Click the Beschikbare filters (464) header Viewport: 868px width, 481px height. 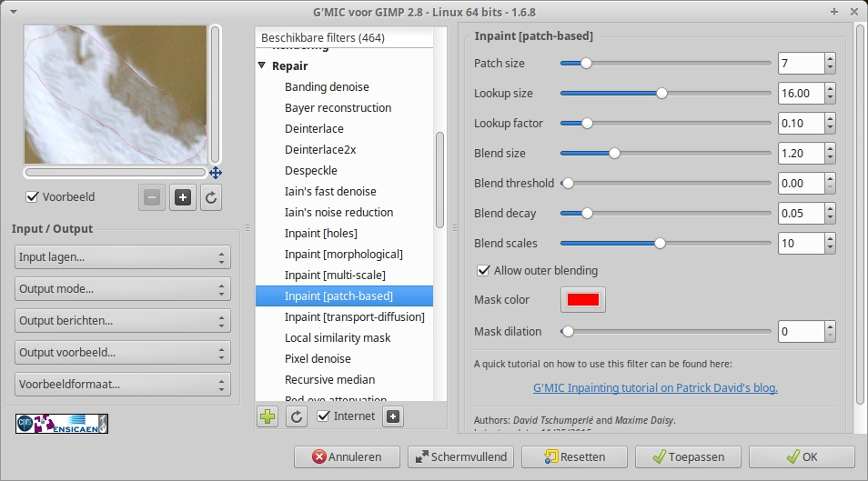tap(344, 37)
